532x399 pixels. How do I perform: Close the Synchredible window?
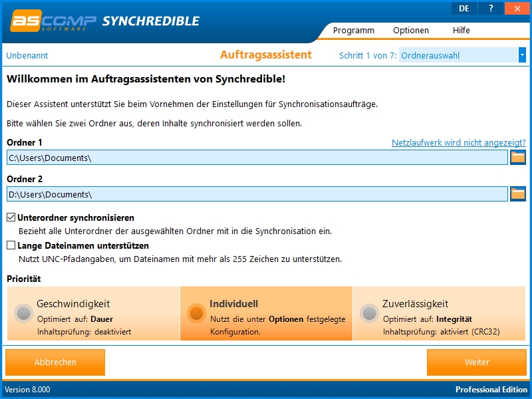coord(517,9)
